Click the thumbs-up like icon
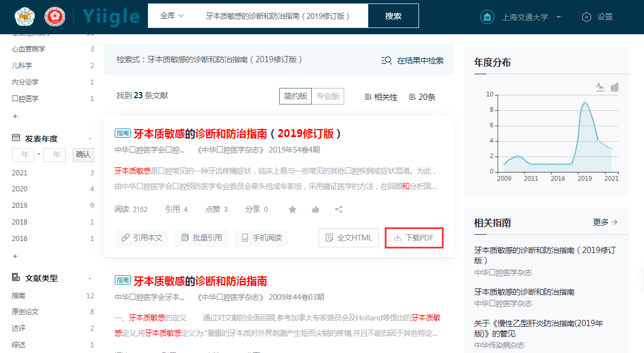 click(x=315, y=210)
